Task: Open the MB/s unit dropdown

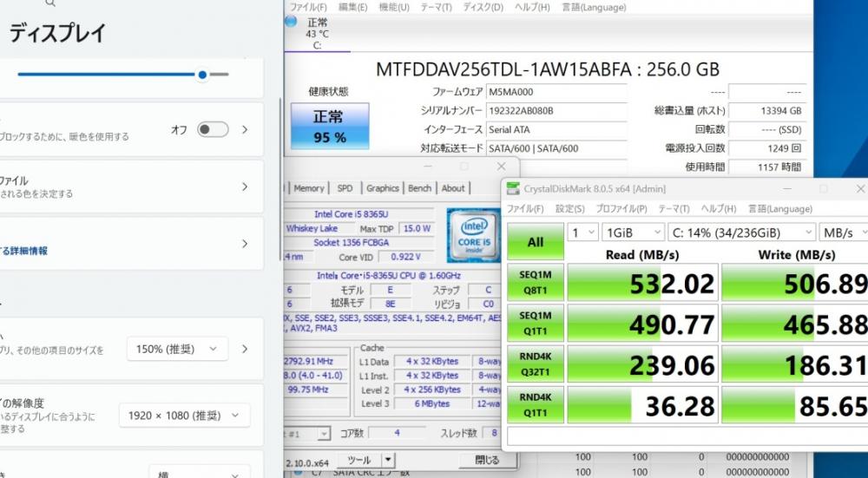Action: pyautogui.click(x=844, y=232)
